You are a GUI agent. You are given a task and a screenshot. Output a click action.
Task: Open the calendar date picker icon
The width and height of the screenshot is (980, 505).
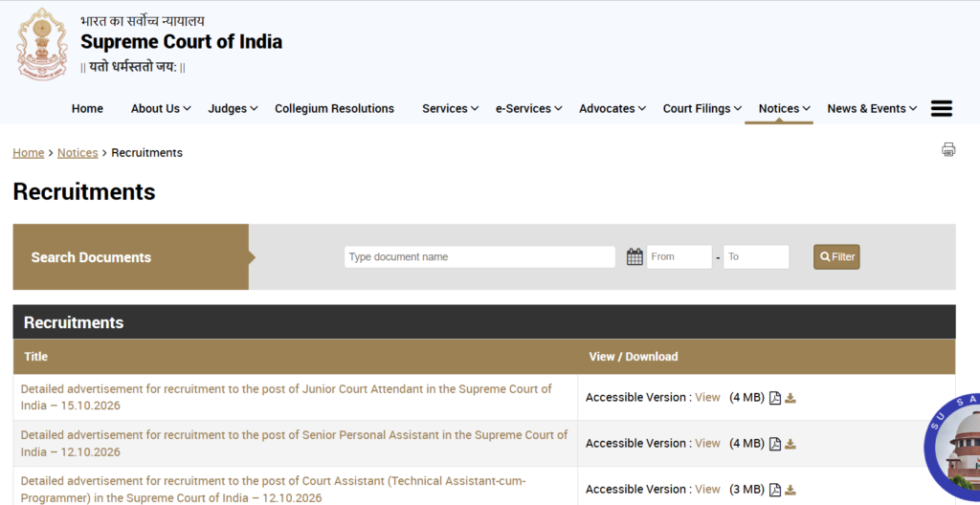click(x=635, y=257)
